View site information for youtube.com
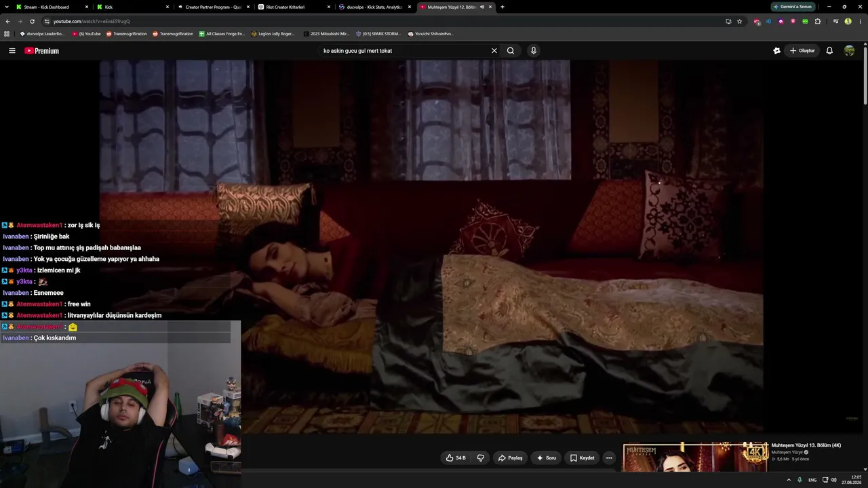868x488 pixels. tap(46, 21)
